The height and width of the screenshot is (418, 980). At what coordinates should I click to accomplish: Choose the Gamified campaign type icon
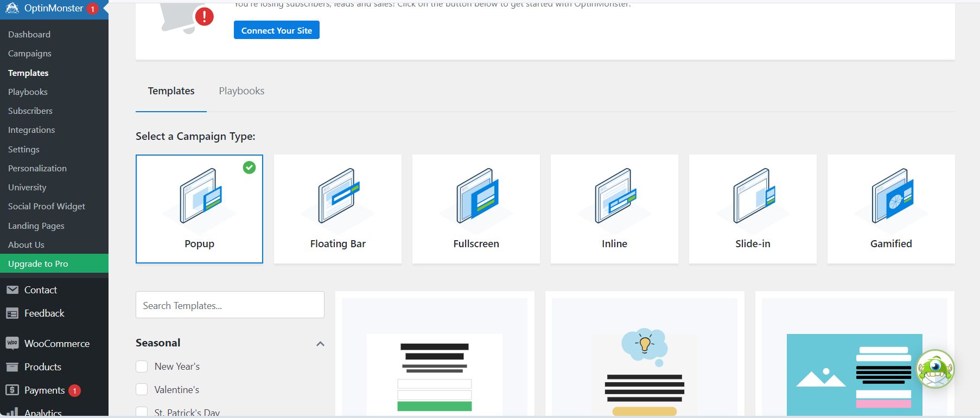(891, 196)
